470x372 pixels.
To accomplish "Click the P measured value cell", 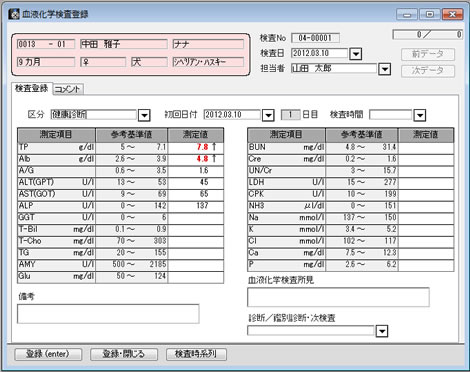I will click(426, 265).
